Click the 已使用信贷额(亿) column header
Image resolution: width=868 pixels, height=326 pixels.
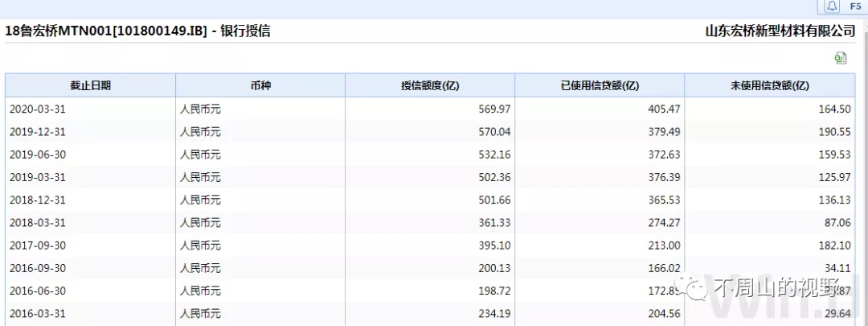pos(600,85)
